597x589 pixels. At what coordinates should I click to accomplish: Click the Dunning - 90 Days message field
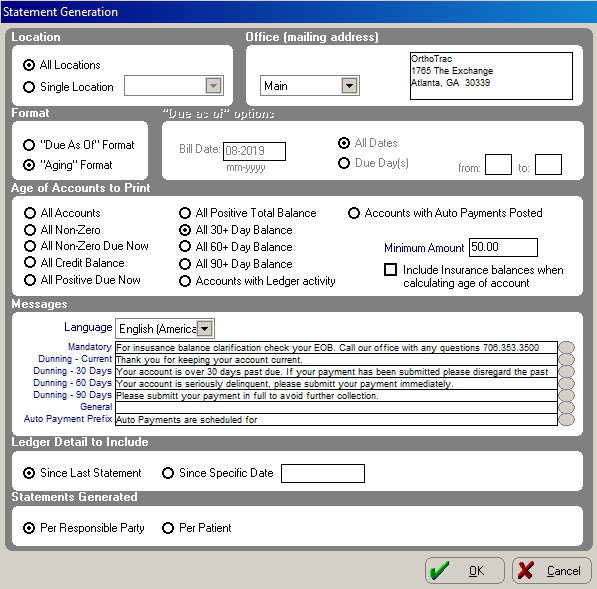pyautogui.click(x=336, y=396)
